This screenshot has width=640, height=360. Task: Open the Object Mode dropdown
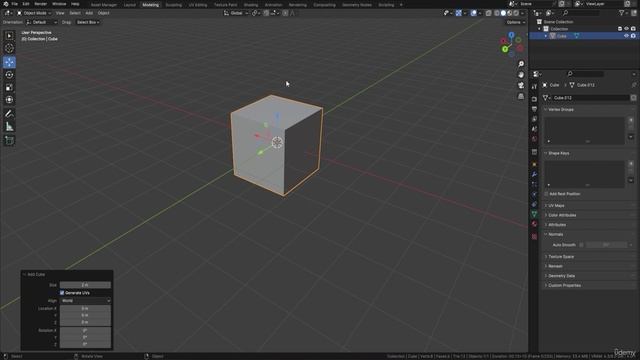[34, 13]
